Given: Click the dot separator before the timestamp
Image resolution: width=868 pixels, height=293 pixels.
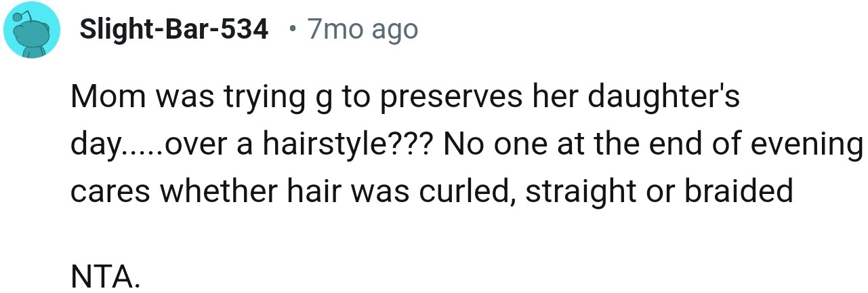Looking at the screenshot, I should point(291,30).
